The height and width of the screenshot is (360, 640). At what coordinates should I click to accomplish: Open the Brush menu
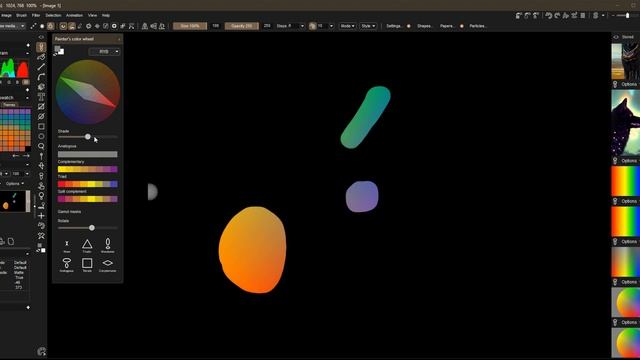coord(21,15)
